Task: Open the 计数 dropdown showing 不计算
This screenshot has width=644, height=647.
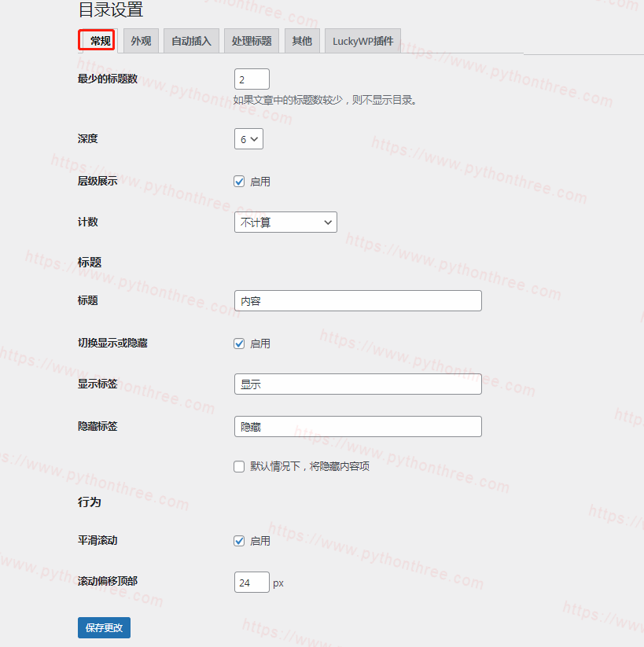Action: coord(285,222)
